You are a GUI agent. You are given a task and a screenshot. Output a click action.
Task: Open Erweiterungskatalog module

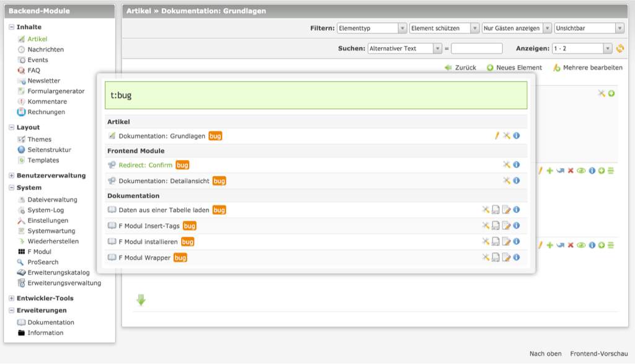click(x=58, y=272)
